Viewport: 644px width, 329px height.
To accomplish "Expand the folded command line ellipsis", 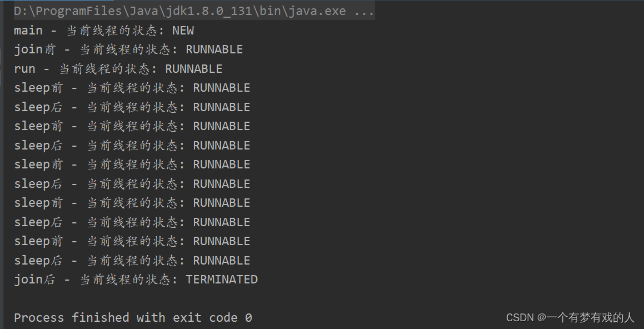I will (364, 11).
